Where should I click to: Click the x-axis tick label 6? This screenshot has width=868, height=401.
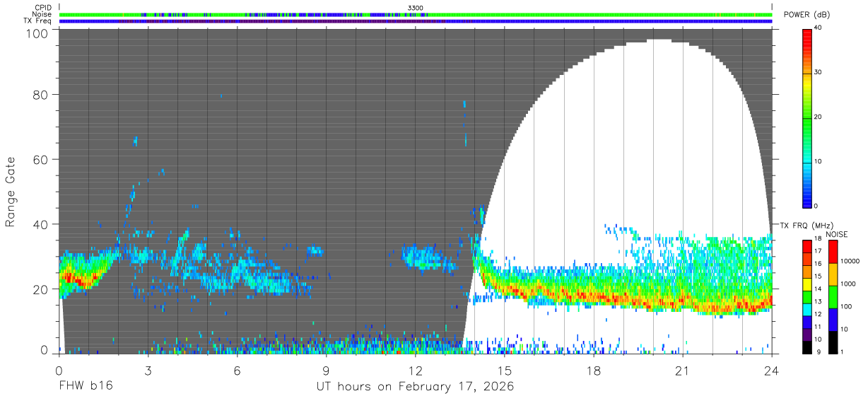coord(237,370)
